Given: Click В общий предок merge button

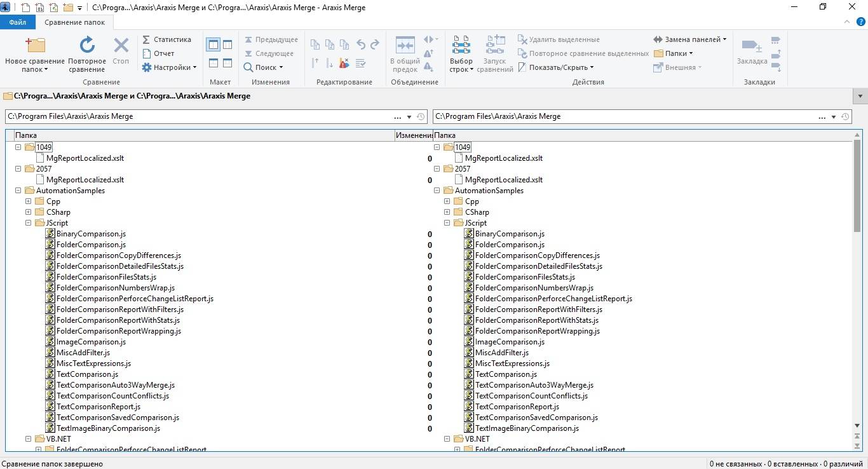Looking at the screenshot, I should coord(405,55).
